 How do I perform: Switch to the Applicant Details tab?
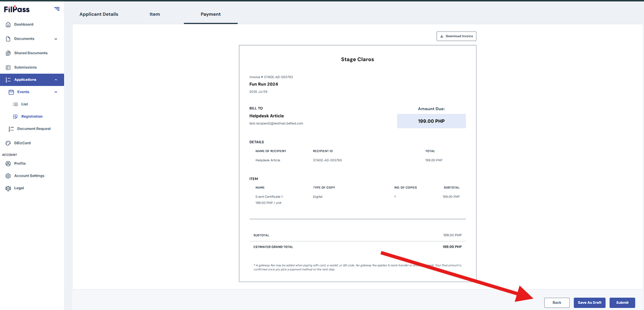tap(99, 14)
